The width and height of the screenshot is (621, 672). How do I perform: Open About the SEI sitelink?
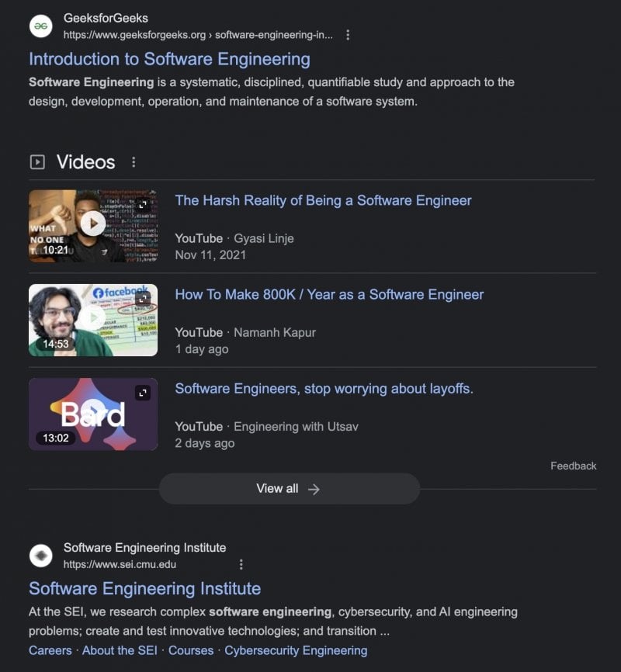pyautogui.click(x=120, y=650)
